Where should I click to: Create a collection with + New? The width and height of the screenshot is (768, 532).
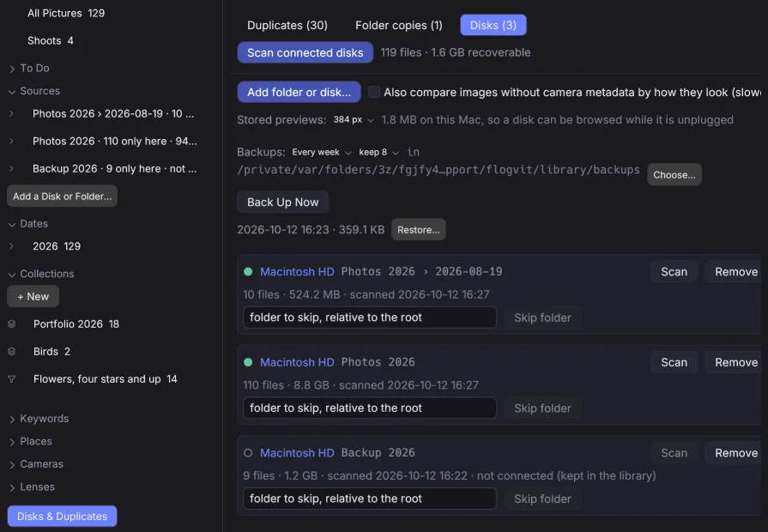click(x=33, y=296)
